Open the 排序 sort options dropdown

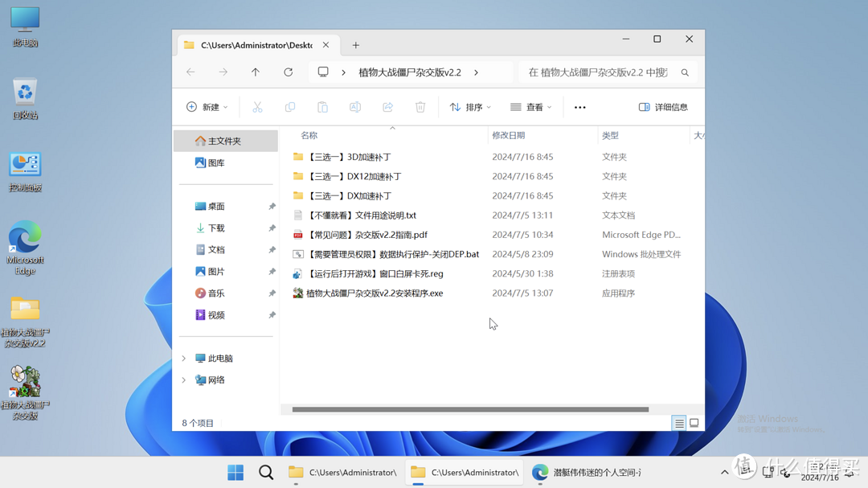pyautogui.click(x=469, y=106)
